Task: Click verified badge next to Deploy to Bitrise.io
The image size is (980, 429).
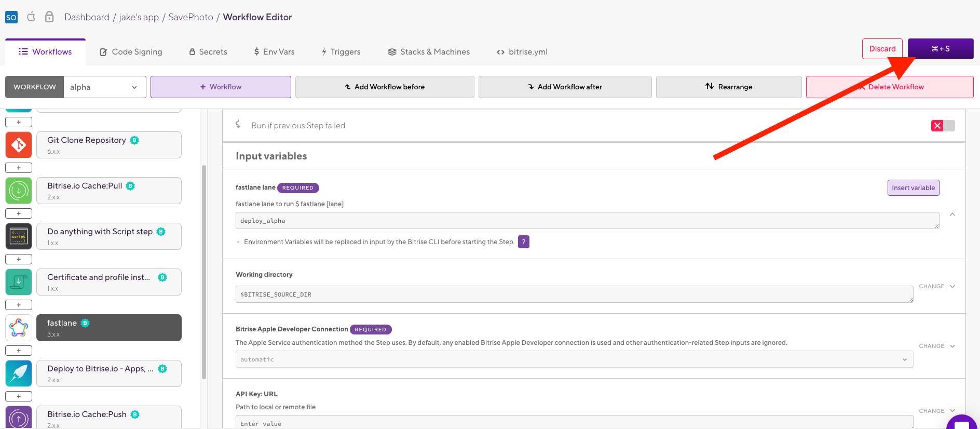Action: 162,369
